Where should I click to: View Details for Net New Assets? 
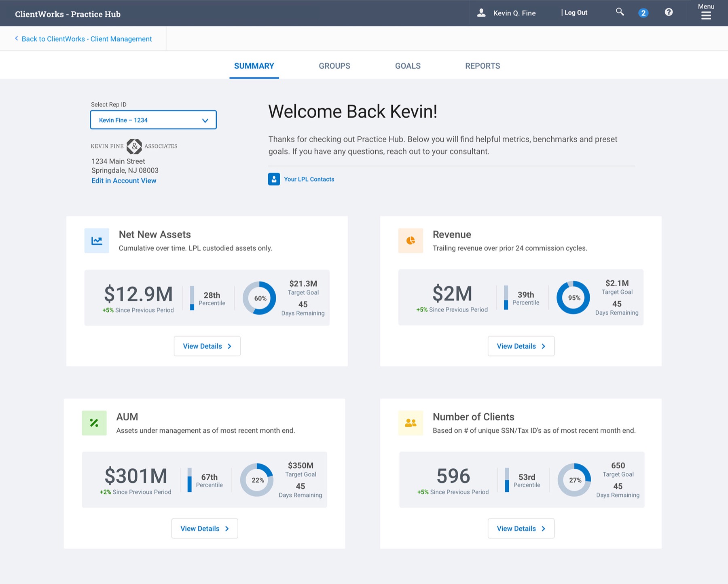point(207,346)
